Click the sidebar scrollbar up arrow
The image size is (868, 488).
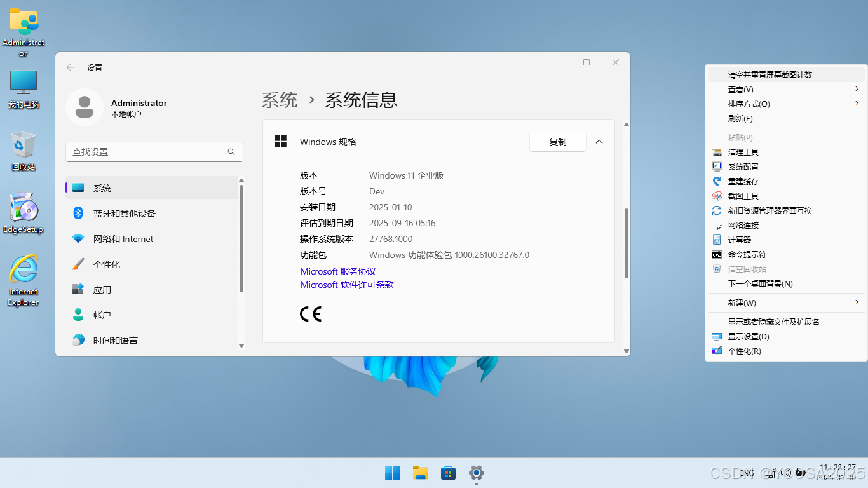point(241,180)
